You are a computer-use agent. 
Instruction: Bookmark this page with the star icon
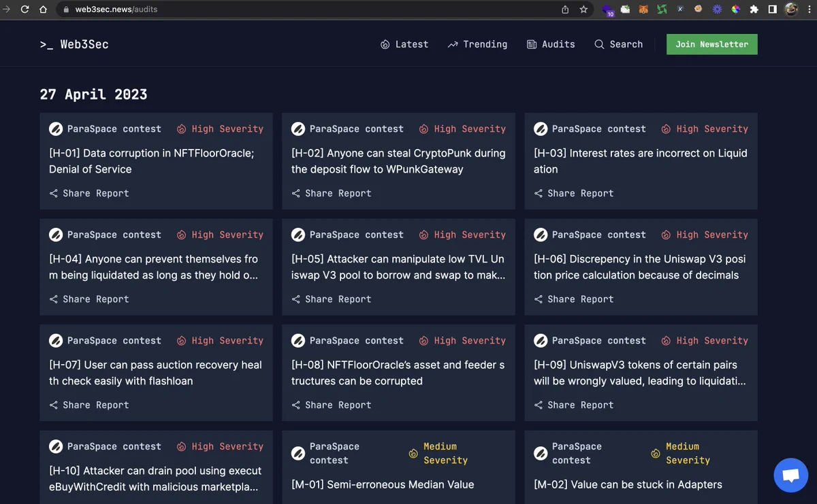pyautogui.click(x=583, y=10)
